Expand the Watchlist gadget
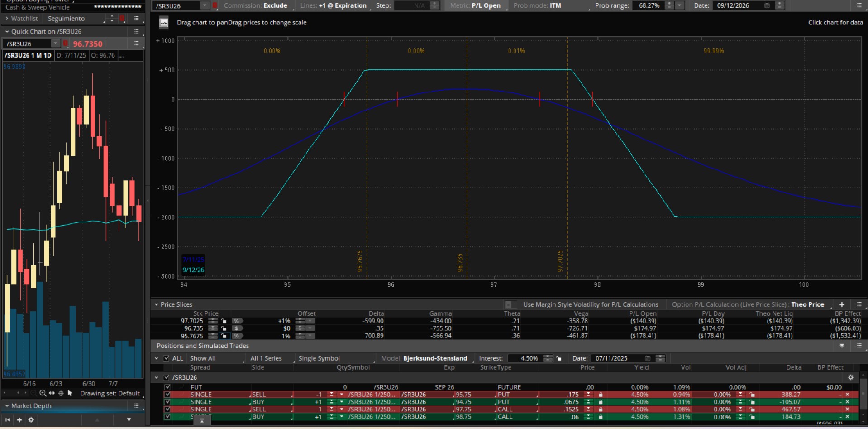 coord(7,19)
